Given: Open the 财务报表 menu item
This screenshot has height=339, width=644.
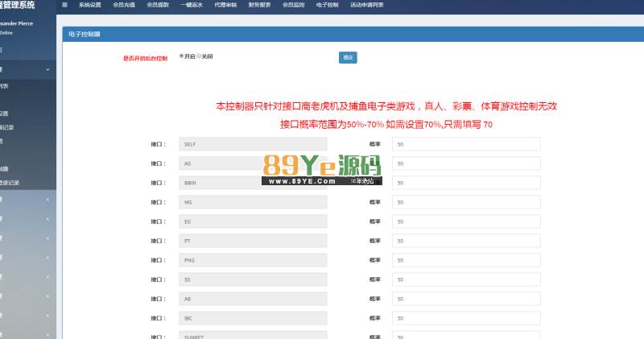Looking at the screenshot, I should coord(259,5).
